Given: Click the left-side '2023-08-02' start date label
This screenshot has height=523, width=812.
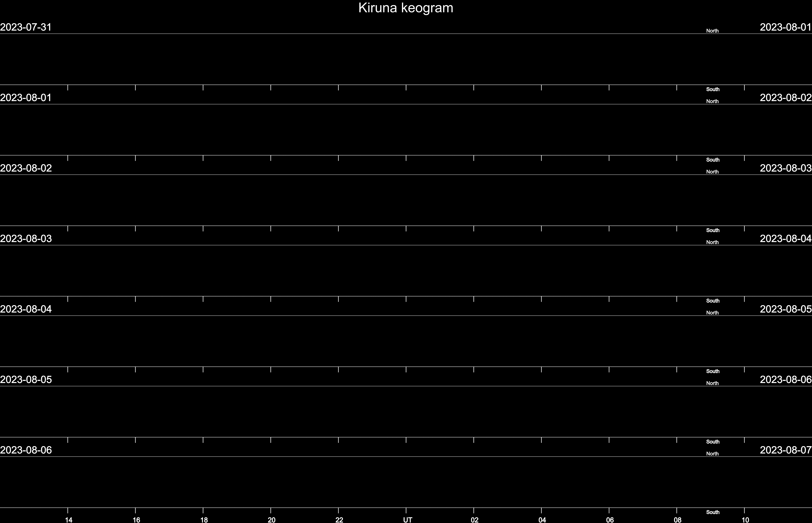Looking at the screenshot, I should pyautogui.click(x=26, y=168).
